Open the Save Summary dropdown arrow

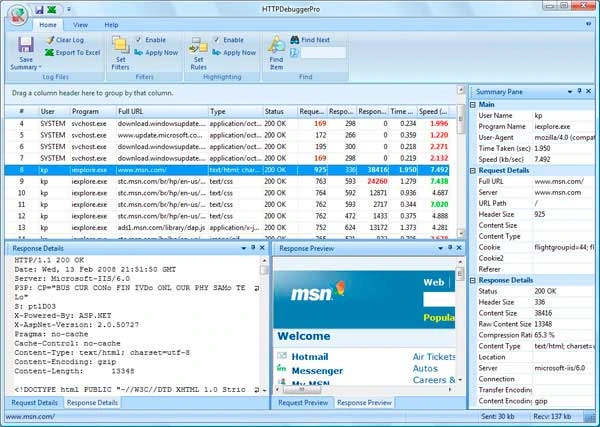40,67
